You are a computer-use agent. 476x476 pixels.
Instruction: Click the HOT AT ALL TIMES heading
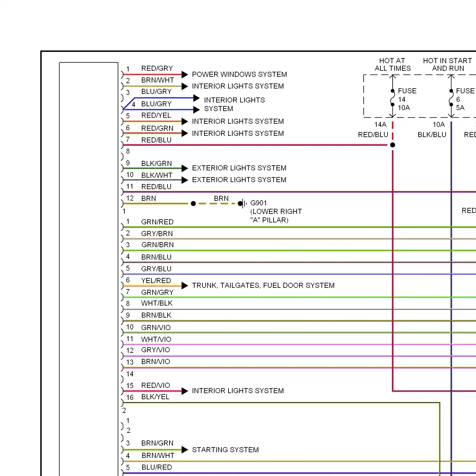coord(393,64)
